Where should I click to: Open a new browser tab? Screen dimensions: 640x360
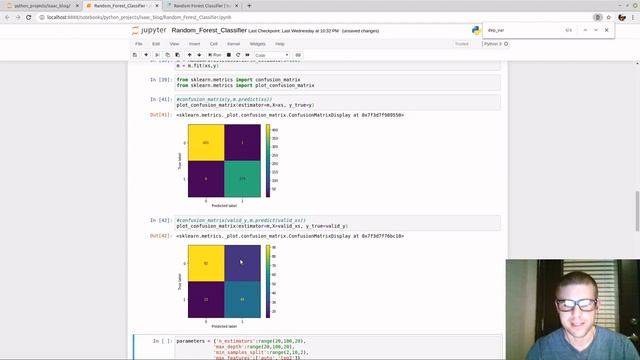[249, 6]
